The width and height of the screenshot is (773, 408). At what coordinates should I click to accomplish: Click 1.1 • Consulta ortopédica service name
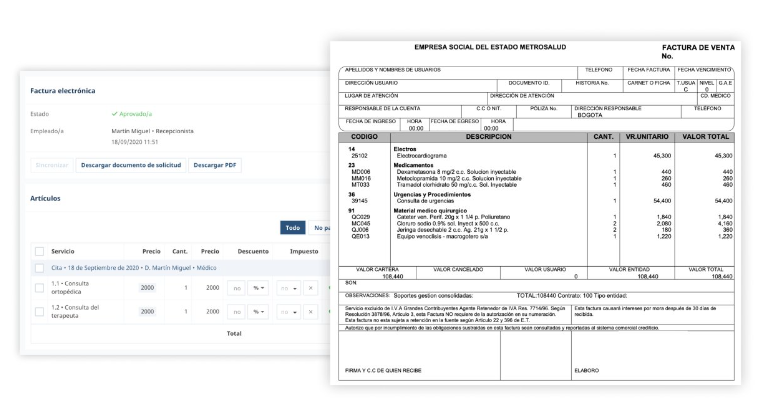point(70,288)
